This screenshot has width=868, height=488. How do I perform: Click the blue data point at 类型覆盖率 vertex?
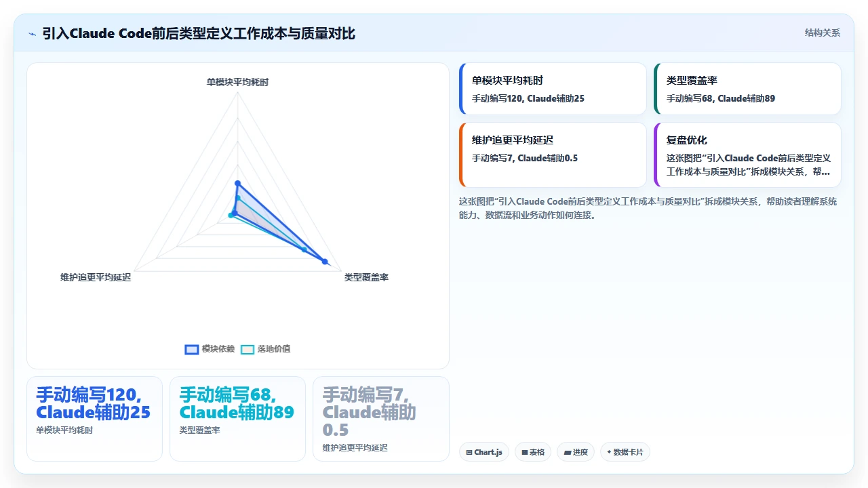click(325, 262)
